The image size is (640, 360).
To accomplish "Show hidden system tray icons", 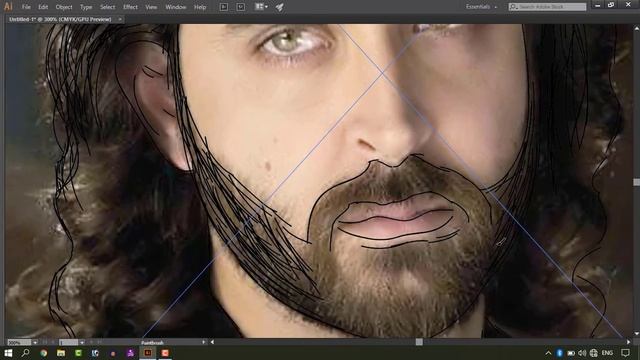I will pos(548,353).
